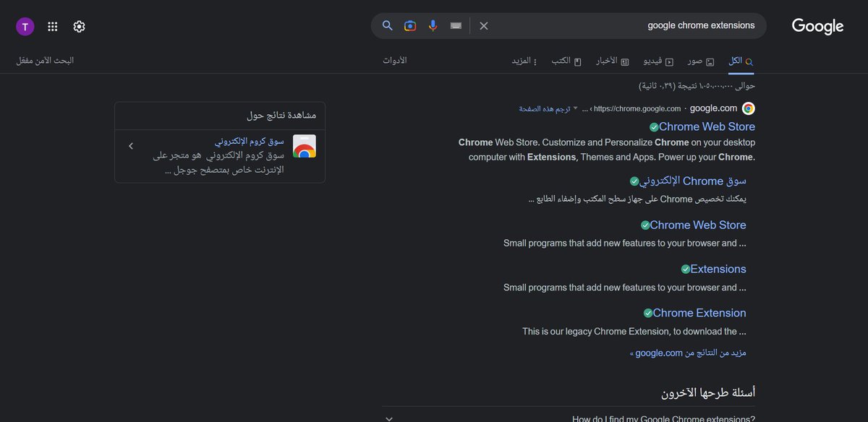
Task: Click the أسئلة طرحها الآخرون heading
Action: coord(708,392)
